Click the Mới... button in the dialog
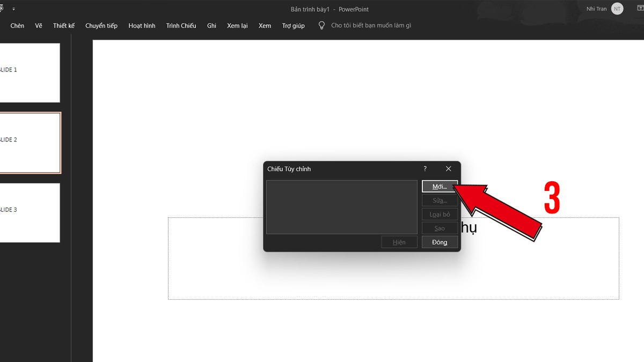The width and height of the screenshot is (644, 362). pos(440,187)
